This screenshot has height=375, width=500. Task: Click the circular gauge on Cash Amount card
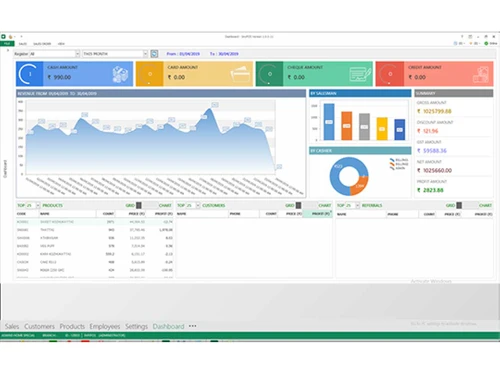pos(29,74)
